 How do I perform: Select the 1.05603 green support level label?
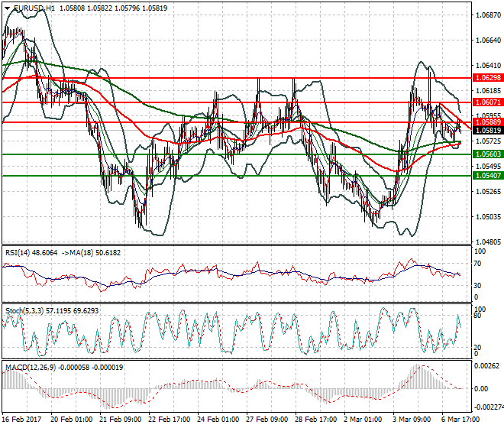pos(488,154)
